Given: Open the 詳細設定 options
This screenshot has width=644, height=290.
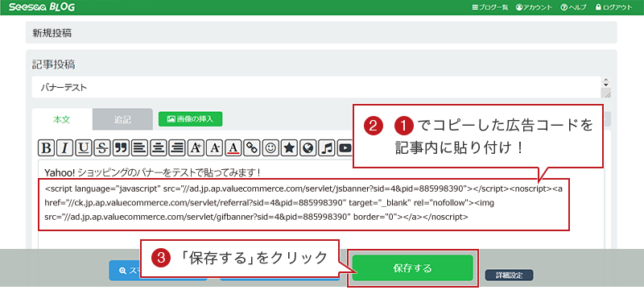Looking at the screenshot, I should click(x=510, y=275).
